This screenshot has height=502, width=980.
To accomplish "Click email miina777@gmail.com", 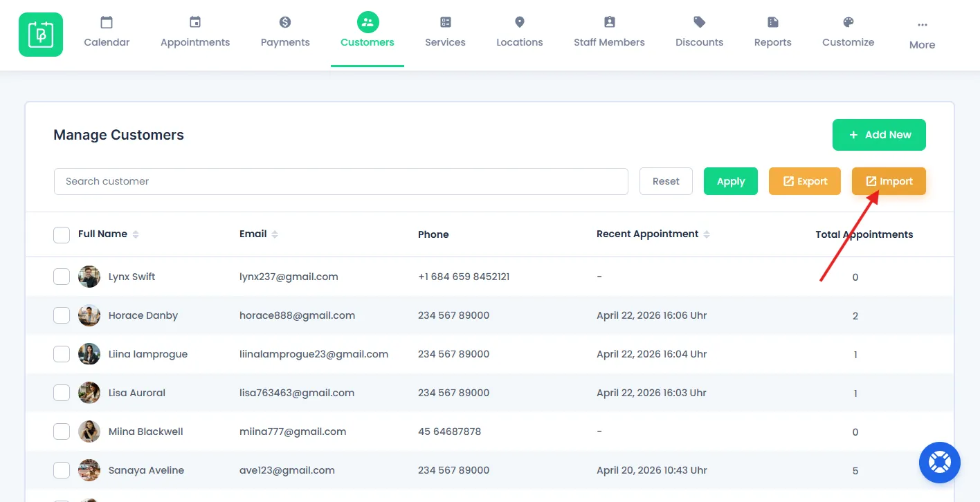I will pyautogui.click(x=293, y=431).
